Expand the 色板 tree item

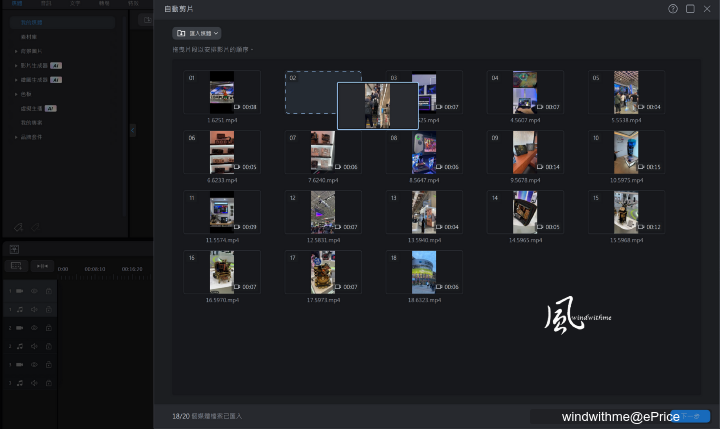click(x=16, y=94)
